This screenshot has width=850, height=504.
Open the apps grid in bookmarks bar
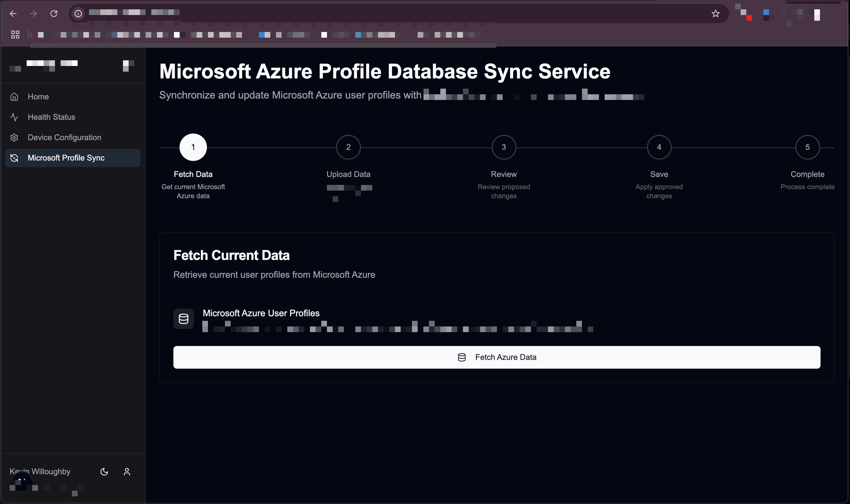click(15, 35)
